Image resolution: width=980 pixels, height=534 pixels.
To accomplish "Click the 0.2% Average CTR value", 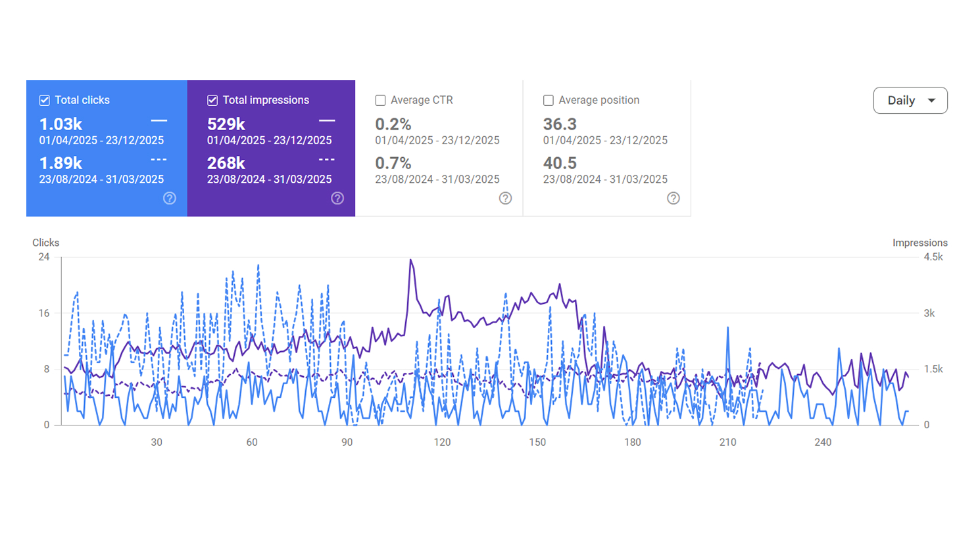I will coord(393,124).
